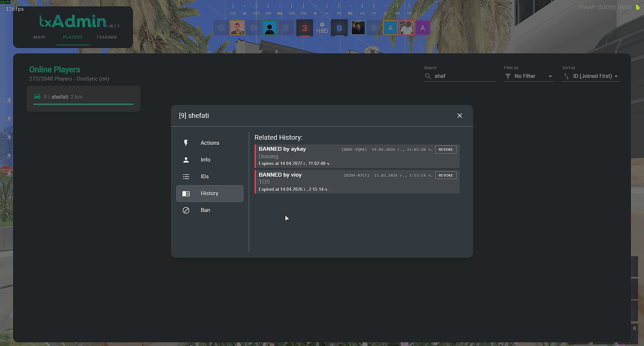The height and width of the screenshot is (346, 644).
Task: Select the orange-bordered blue A avatar
Action: coord(390,28)
